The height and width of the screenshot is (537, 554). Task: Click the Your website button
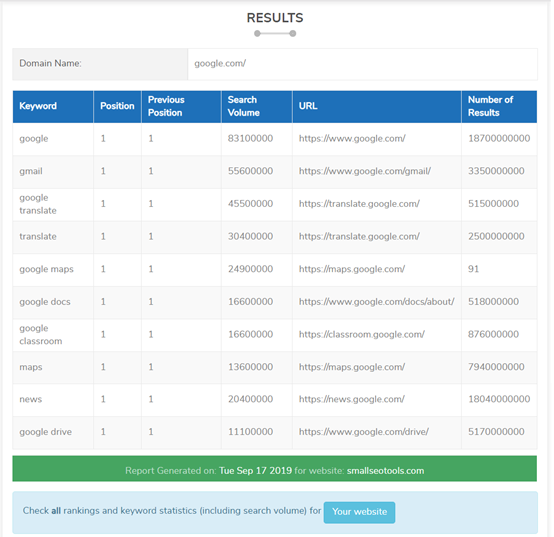(359, 512)
